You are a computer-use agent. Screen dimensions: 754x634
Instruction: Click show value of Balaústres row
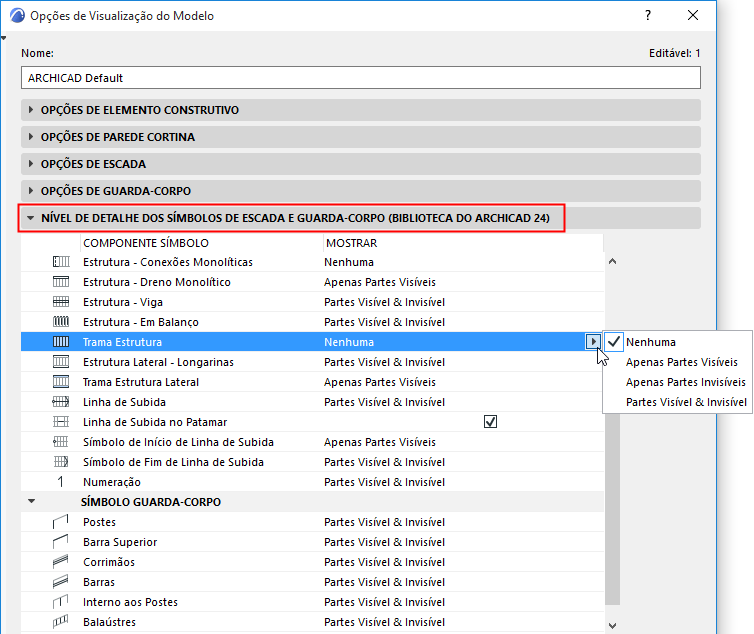point(384,622)
